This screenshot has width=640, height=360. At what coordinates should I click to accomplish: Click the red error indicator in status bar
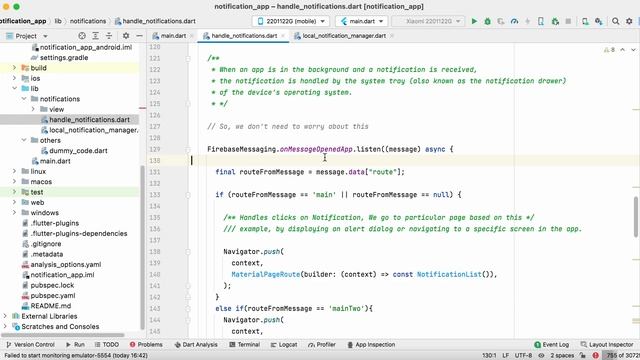click(596, 356)
